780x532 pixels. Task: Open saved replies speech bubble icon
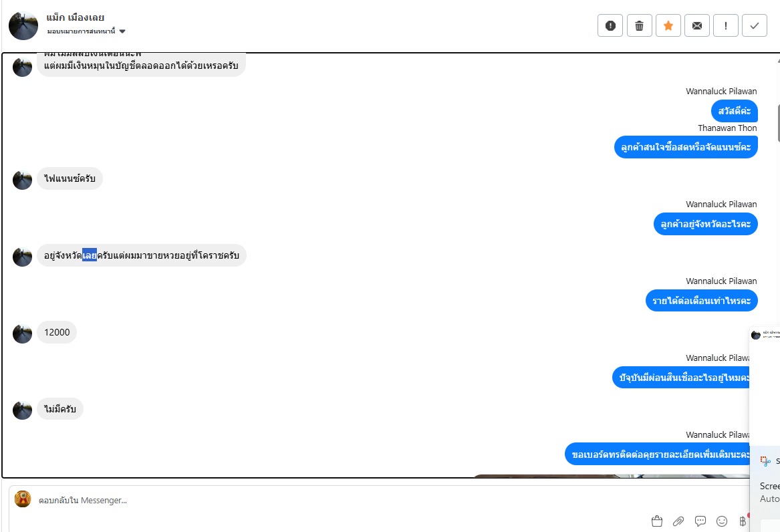(x=700, y=521)
